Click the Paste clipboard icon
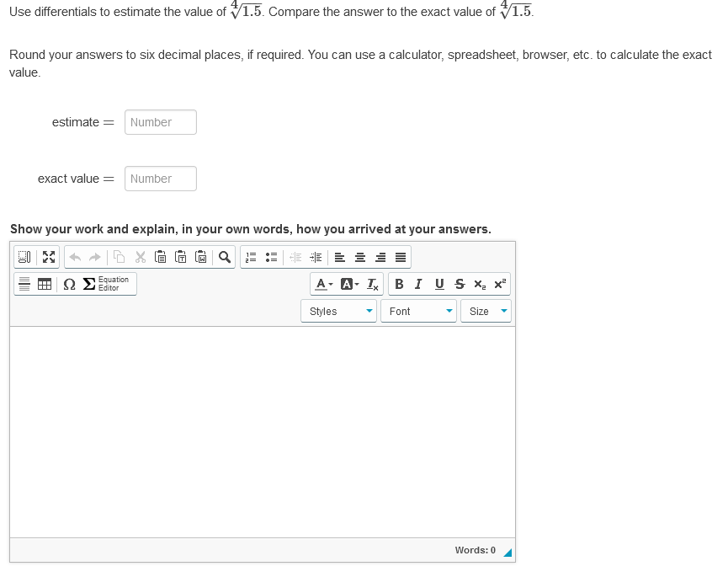The height and width of the screenshot is (577, 728). click(x=160, y=257)
